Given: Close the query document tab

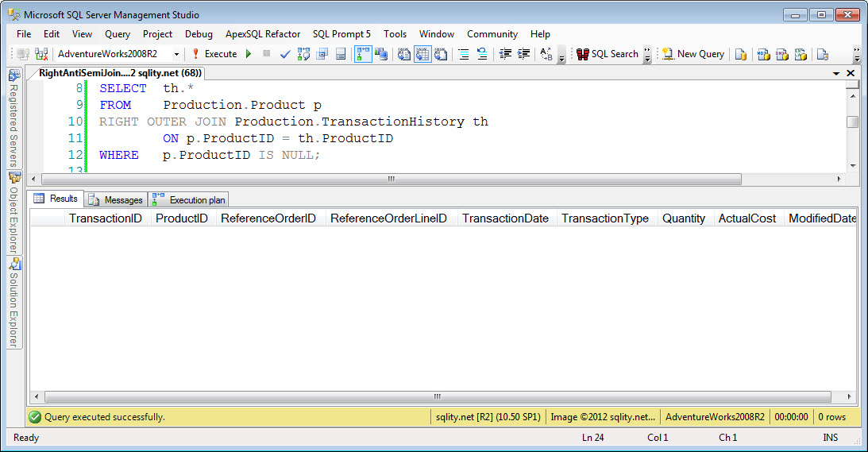Looking at the screenshot, I should click(851, 73).
